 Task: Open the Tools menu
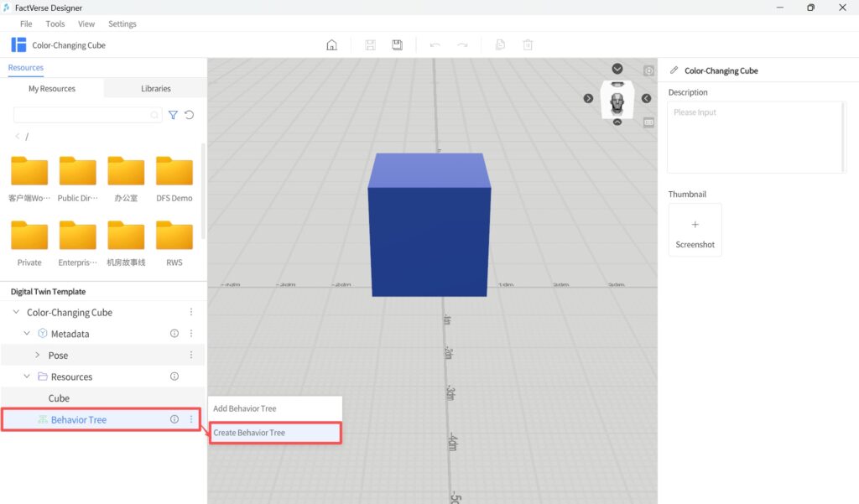pyautogui.click(x=55, y=23)
